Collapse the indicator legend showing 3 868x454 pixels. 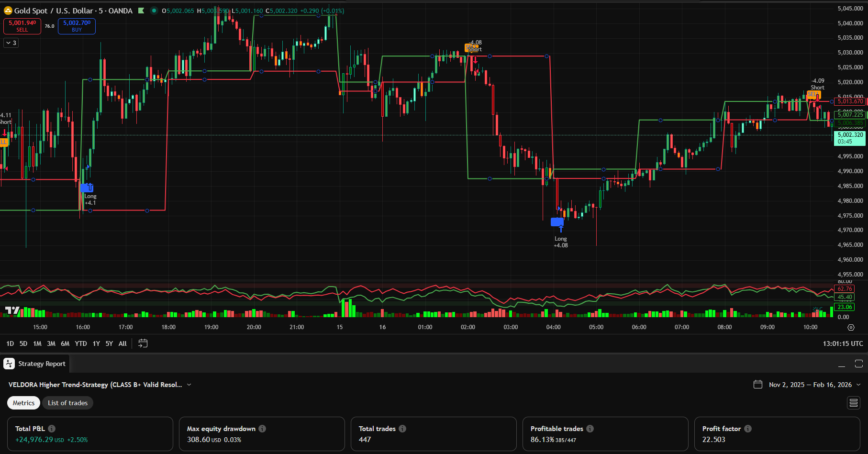[11, 43]
